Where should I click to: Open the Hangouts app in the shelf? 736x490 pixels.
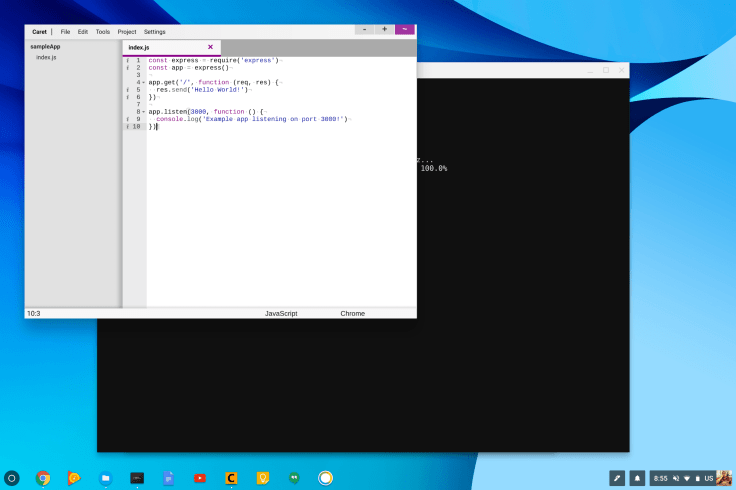[294, 478]
